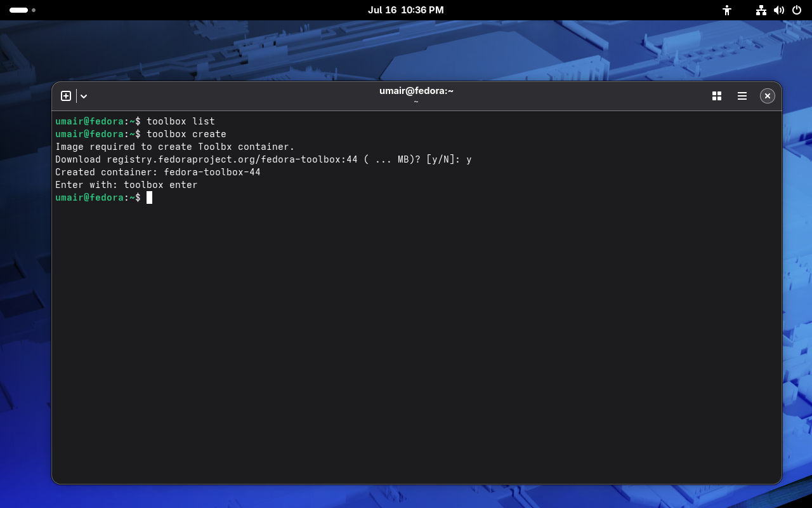This screenshot has width=812, height=508.
Task: Show the tab overview grid
Action: (x=717, y=96)
